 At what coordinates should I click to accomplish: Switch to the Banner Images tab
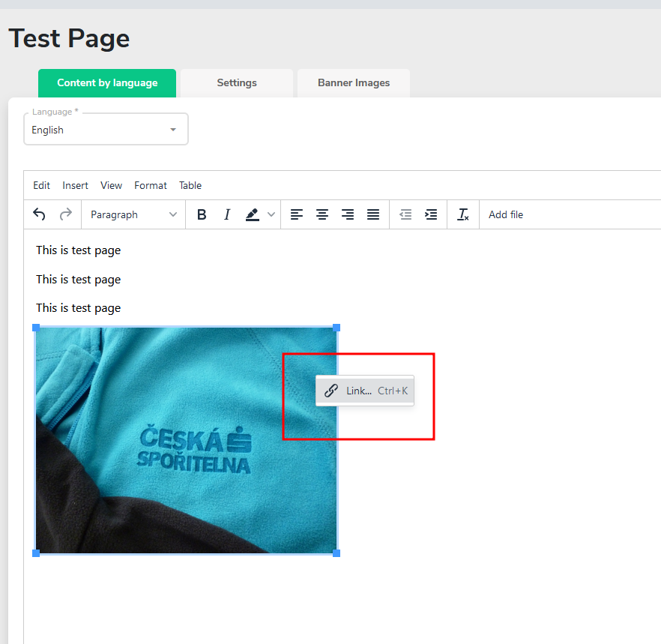click(354, 83)
